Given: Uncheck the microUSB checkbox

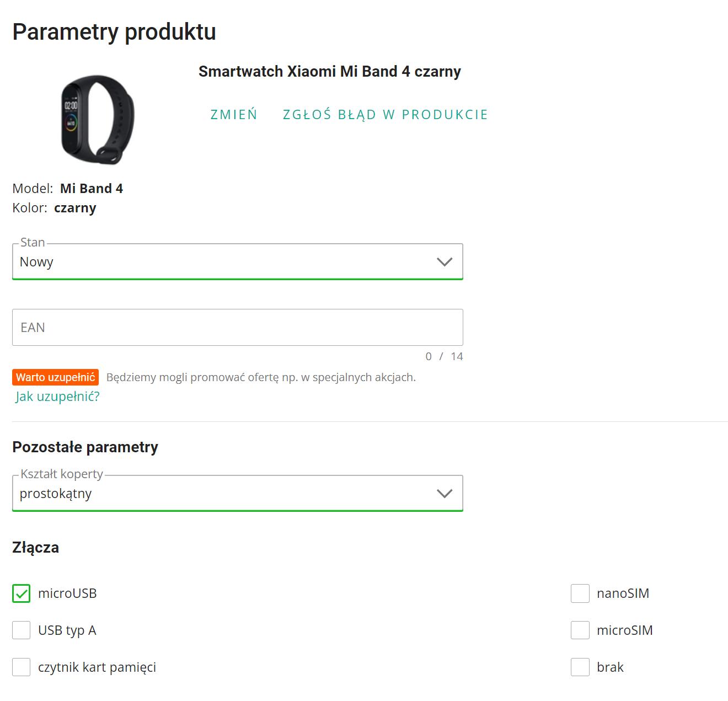Looking at the screenshot, I should [x=22, y=593].
